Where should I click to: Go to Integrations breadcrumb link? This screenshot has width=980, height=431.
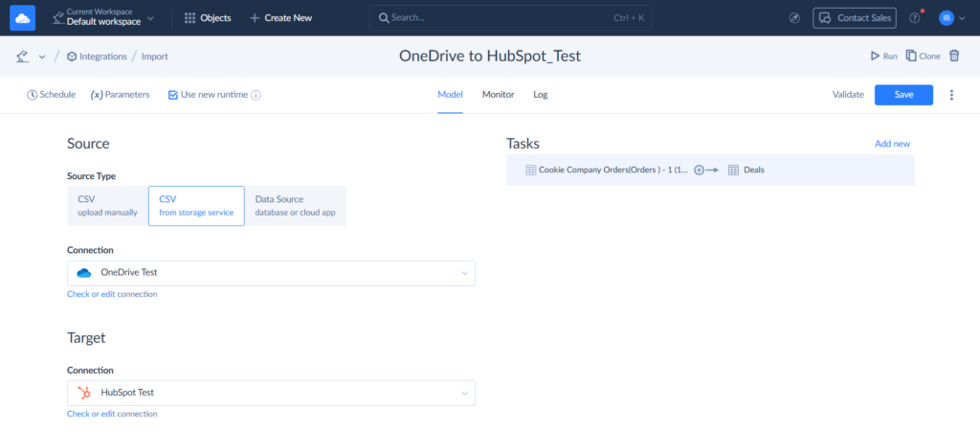pos(97,57)
